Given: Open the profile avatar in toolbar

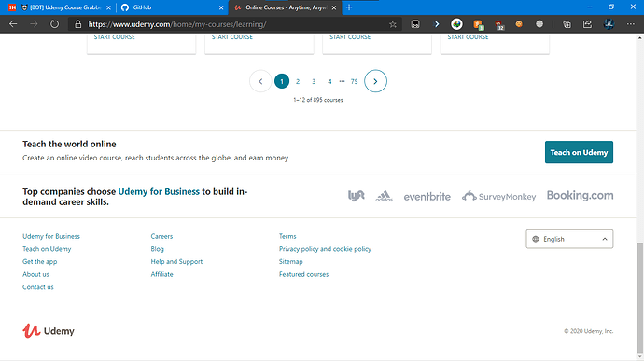Looking at the screenshot, I should tap(609, 24).
